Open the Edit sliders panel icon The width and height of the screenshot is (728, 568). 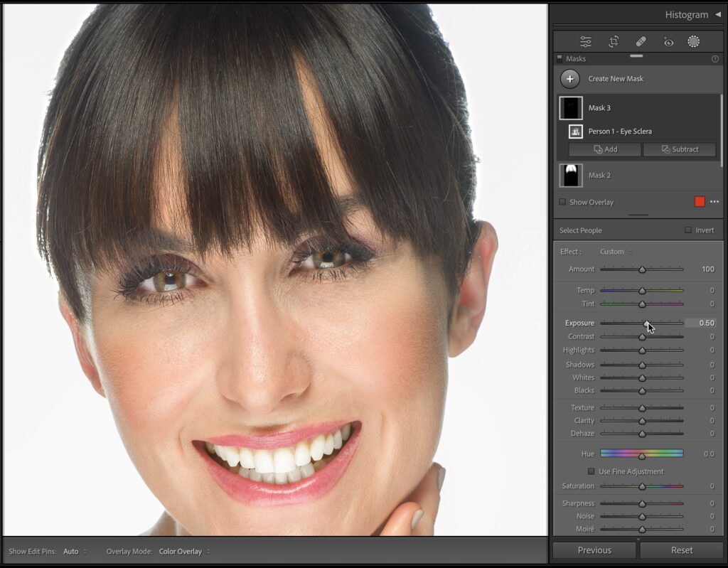tap(585, 42)
